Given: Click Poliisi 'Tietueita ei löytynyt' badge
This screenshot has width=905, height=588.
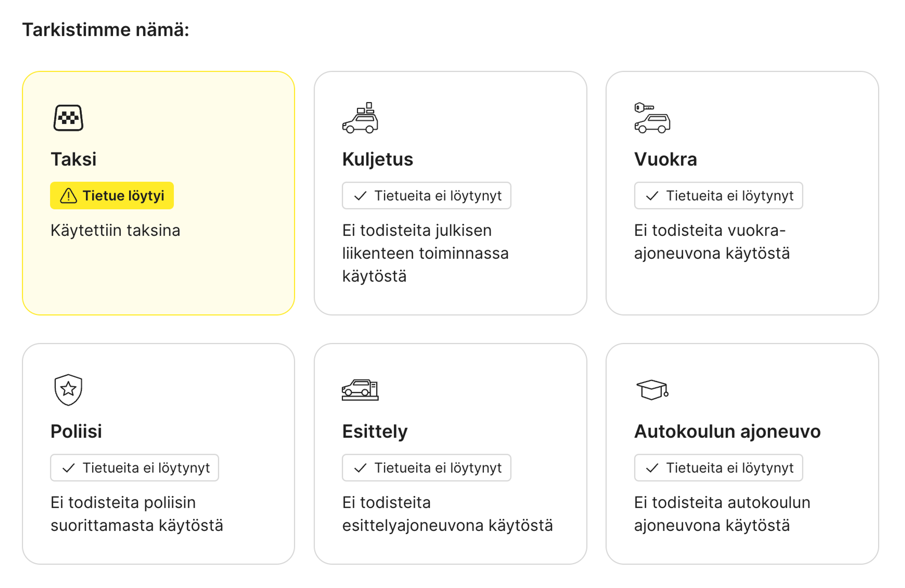Looking at the screenshot, I should (x=135, y=468).
